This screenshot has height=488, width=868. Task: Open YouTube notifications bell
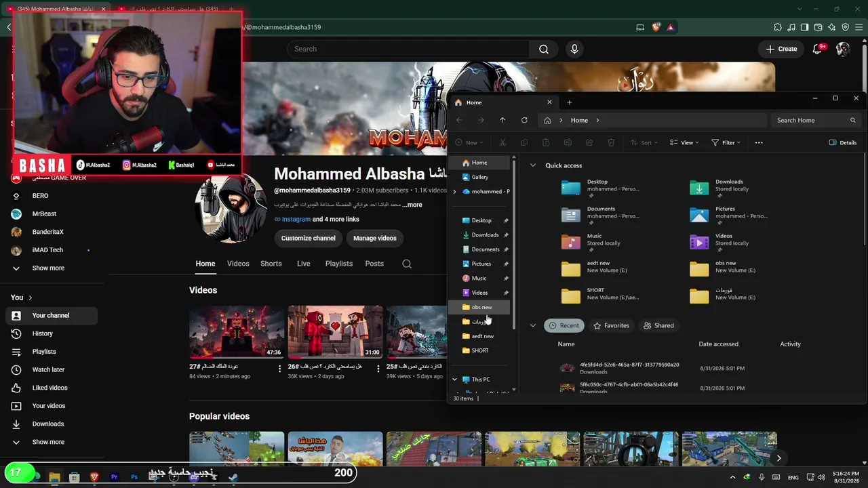818,49
